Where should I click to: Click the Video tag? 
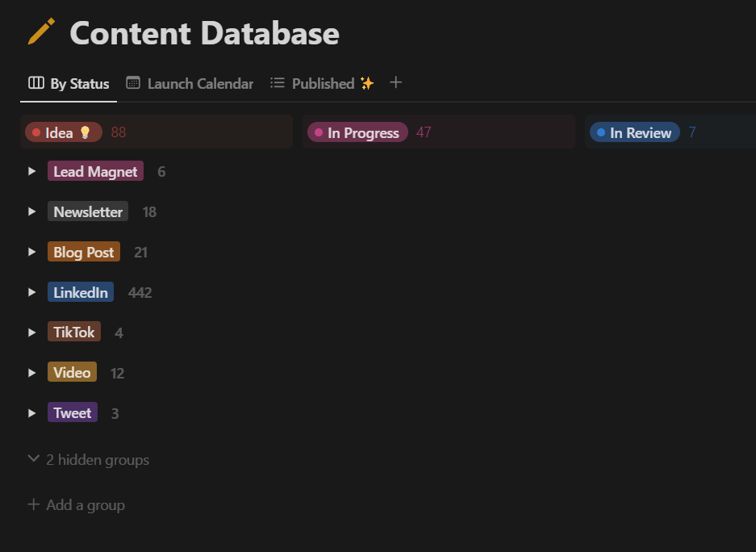[x=73, y=373]
